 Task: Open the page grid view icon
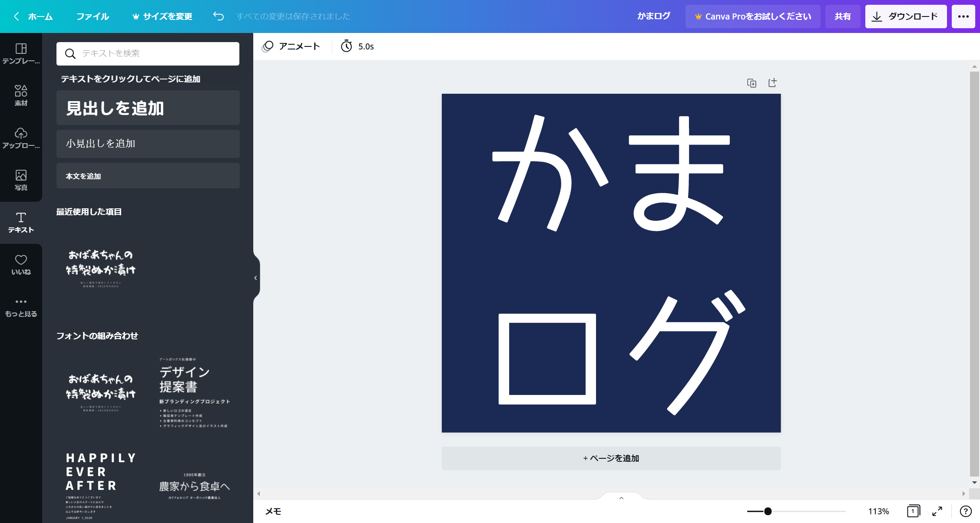[x=914, y=511]
